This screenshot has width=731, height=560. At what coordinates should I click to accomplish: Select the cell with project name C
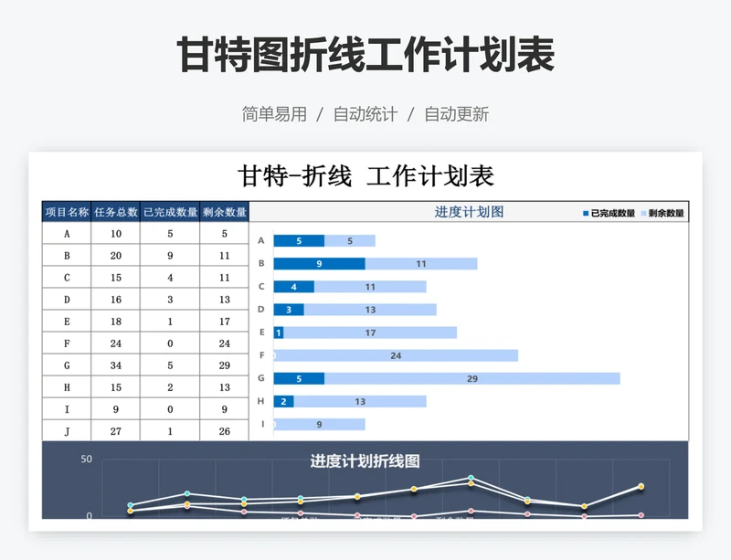(x=67, y=278)
